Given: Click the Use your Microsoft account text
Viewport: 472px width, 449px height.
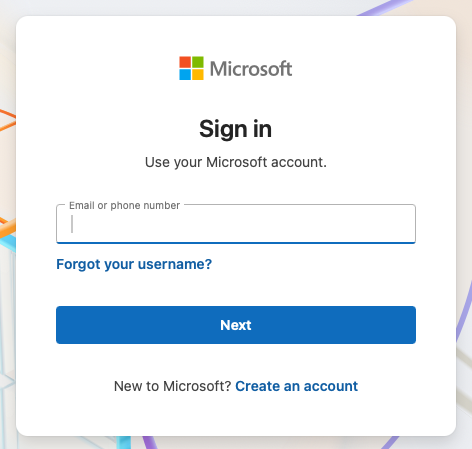Looking at the screenshot, I should coord(236,162).
